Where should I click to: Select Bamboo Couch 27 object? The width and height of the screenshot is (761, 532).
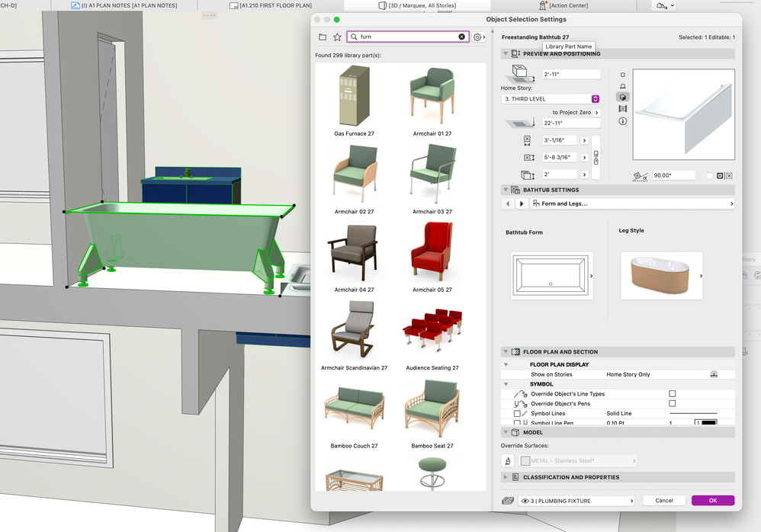pos(354,413)
